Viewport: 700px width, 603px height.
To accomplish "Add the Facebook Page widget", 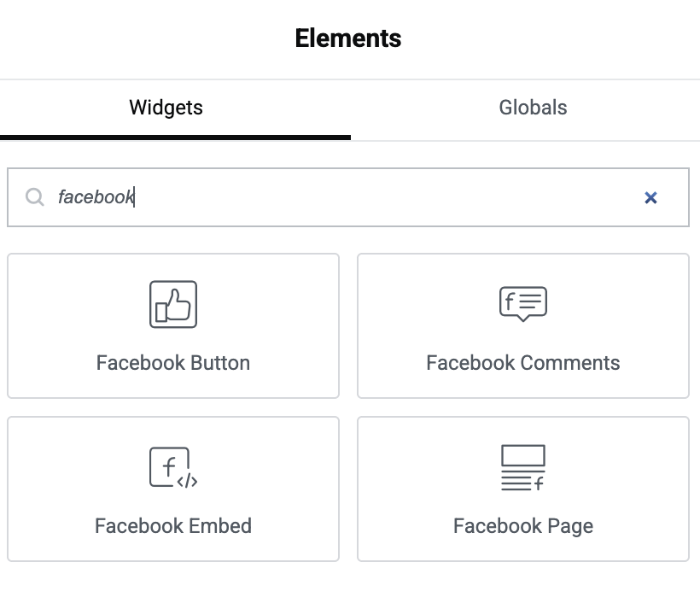I will point(523,489).
